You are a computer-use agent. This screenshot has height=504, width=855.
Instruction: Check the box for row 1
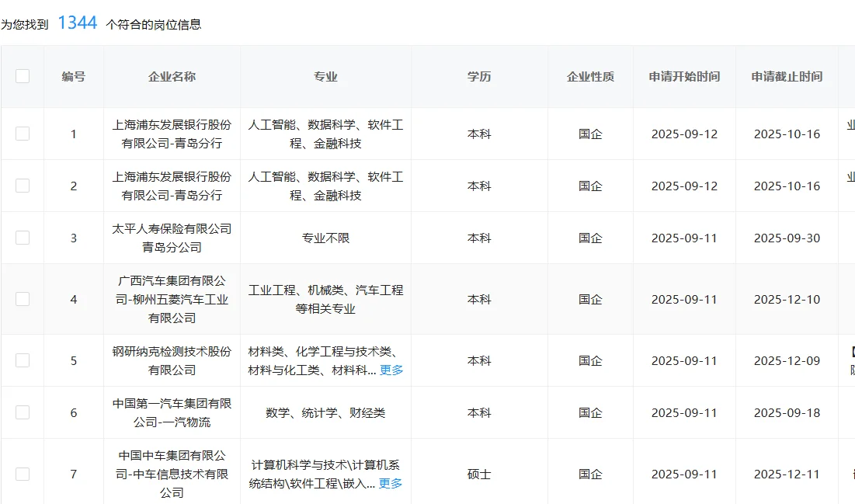(x=23, y=134)
